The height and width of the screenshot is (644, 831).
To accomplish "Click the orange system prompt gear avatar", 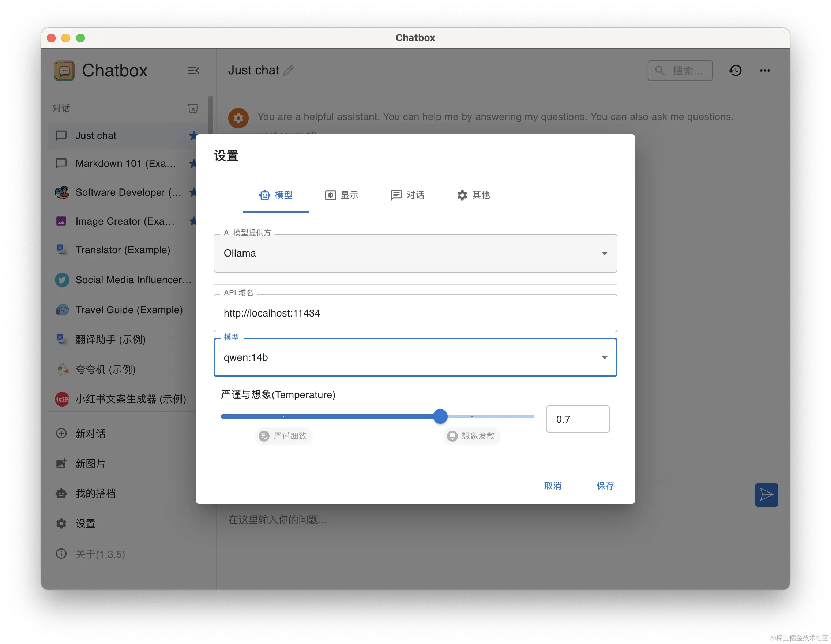I will tap(238, 118).
